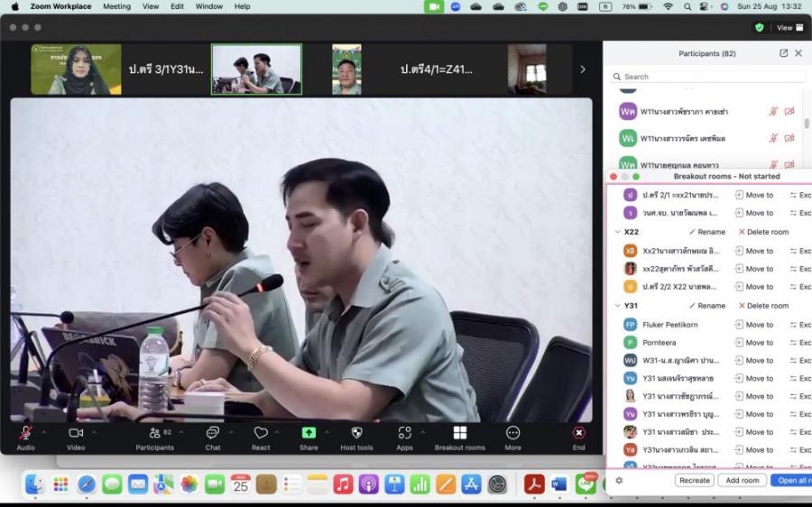The height and width of the screenshot is (507, 812).
Task: Click the Recreate button
Action: coord(695,480)
